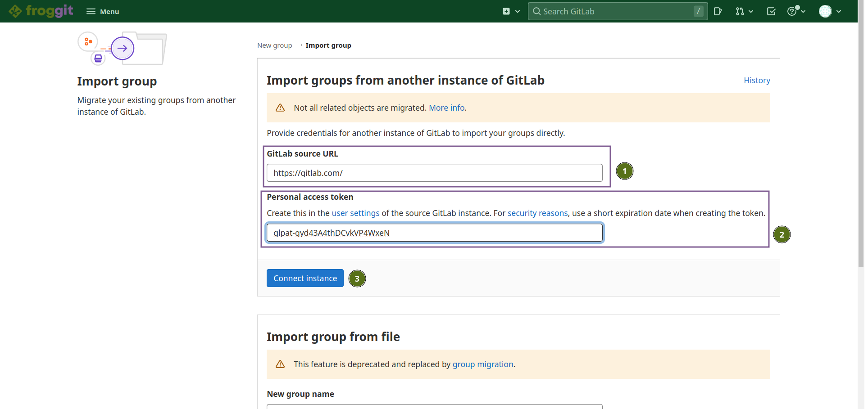Focus the Search GitLab field
Image resolution: width=868 pixels, height=409 pixels.
618,11
